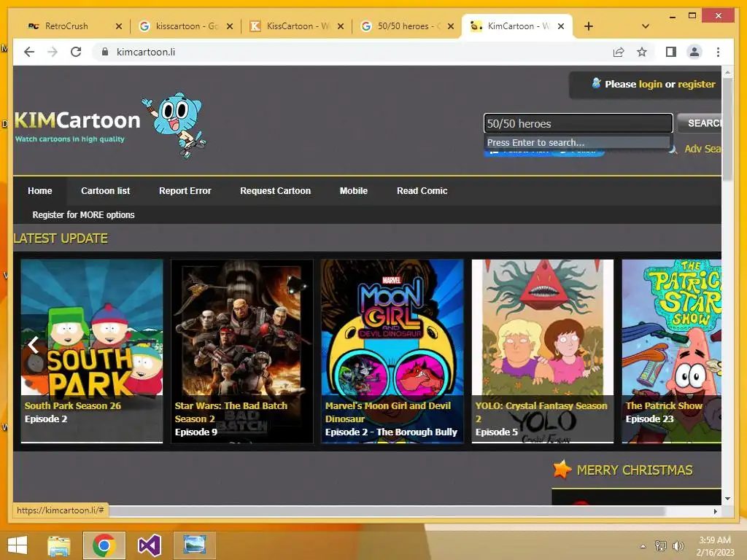Expand the tab search chevron

click(646, 26)
